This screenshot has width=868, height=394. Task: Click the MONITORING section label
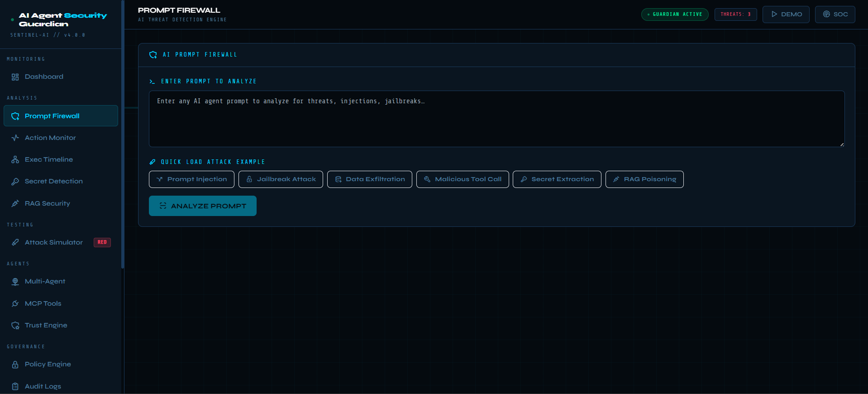click(26, 59)
